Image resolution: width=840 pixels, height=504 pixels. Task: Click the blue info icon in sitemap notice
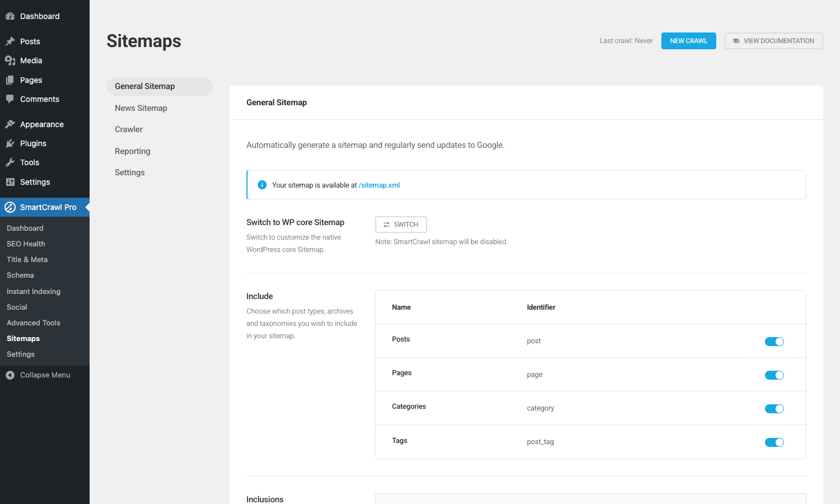pyautogui.click(x=262, y=185)
